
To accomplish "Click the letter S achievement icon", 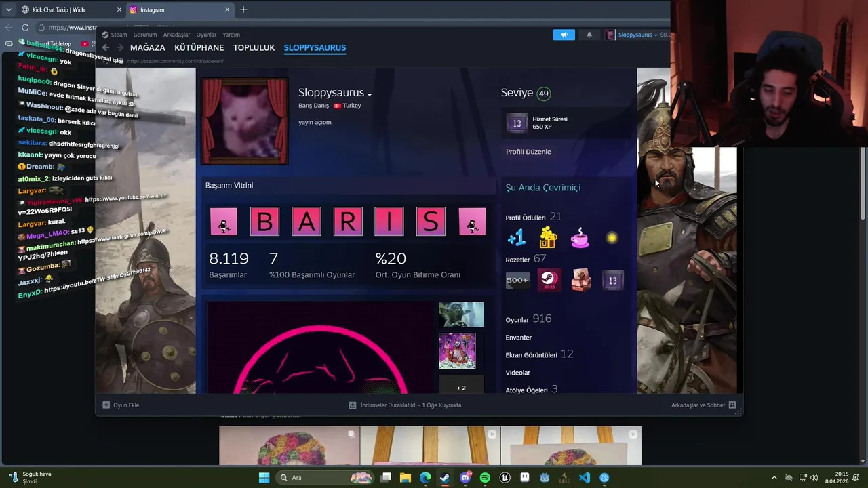I will pyautogui.click(x=431, y=222).
